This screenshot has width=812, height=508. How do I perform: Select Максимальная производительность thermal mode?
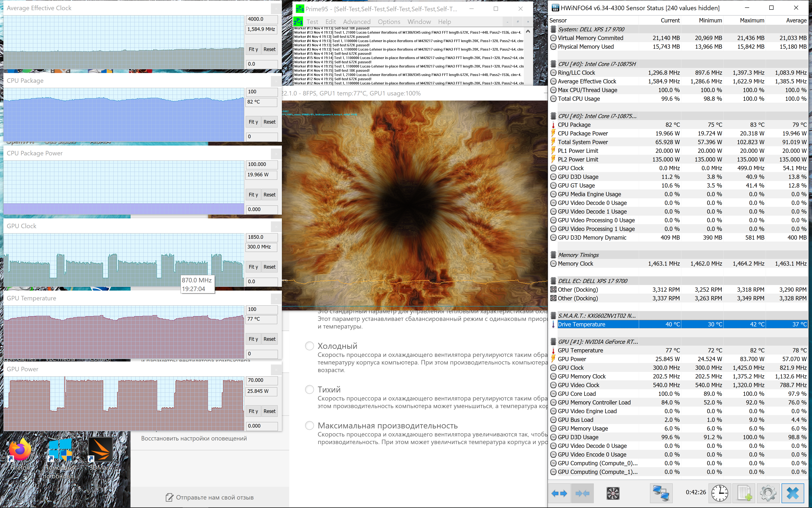coord(309,425)
